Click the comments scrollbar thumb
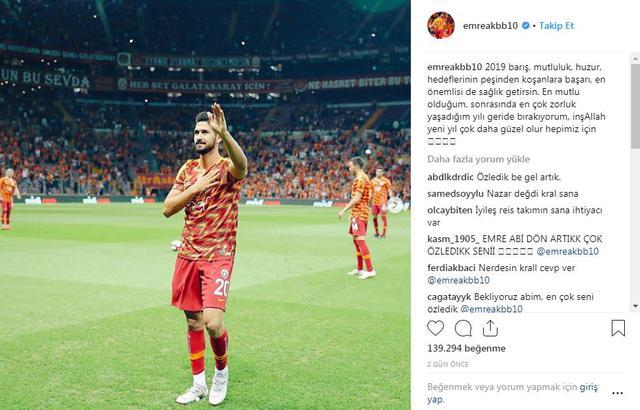The height and width of the screenshot is (410, 640). pyautogui.click(x=636, y=105)
